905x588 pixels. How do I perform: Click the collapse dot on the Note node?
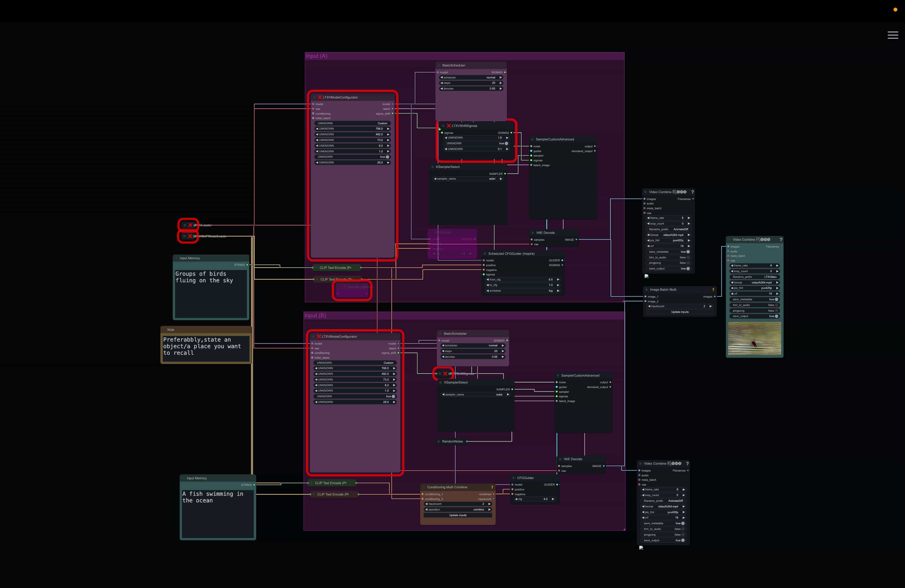click(164, 330)
